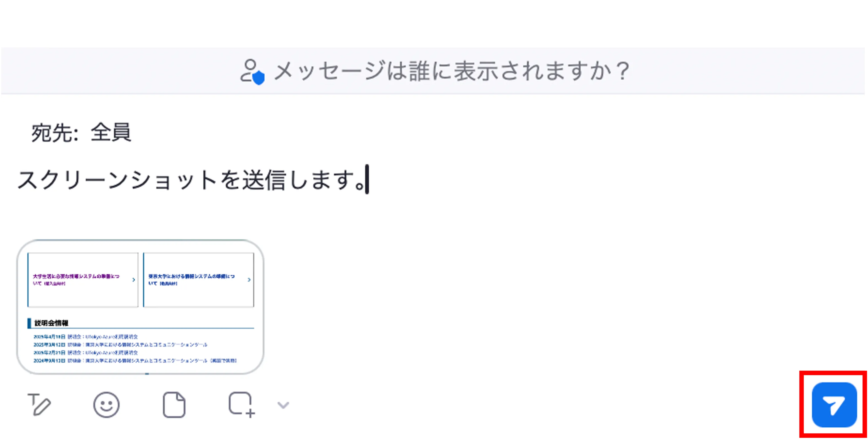Open the 全員 recipient selector
The width and height of the screenshot is (868, 439).
pyautogui.click(x=111, y=132)
